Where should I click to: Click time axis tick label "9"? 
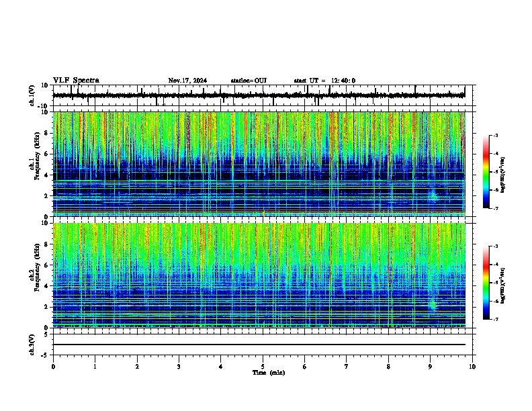pos(430,367)
